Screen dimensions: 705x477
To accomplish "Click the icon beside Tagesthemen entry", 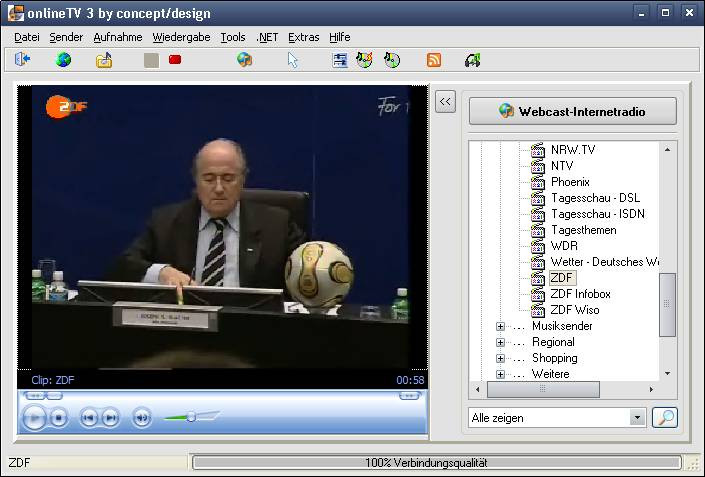I will pos(538,230).
